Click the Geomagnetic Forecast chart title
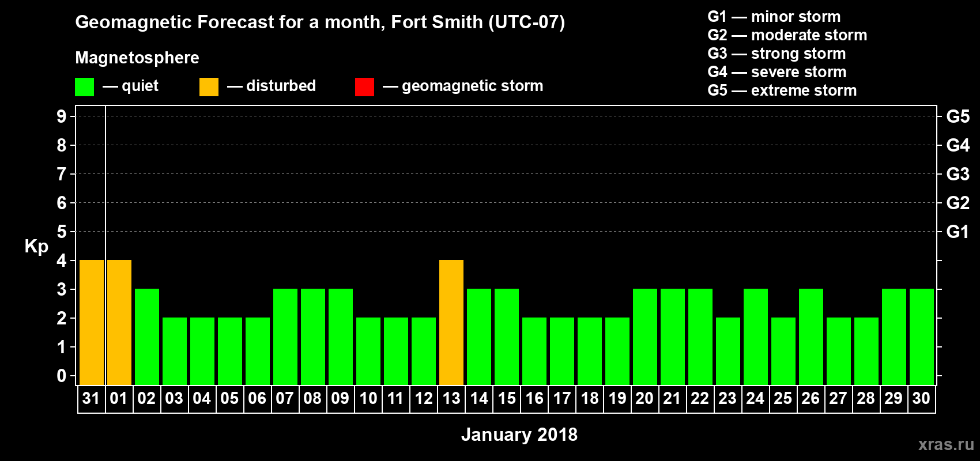 coord(320,22)
